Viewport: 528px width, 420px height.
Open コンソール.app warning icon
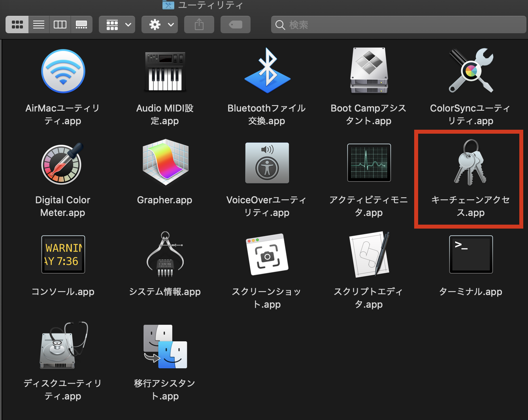click(x=63, y=254)
